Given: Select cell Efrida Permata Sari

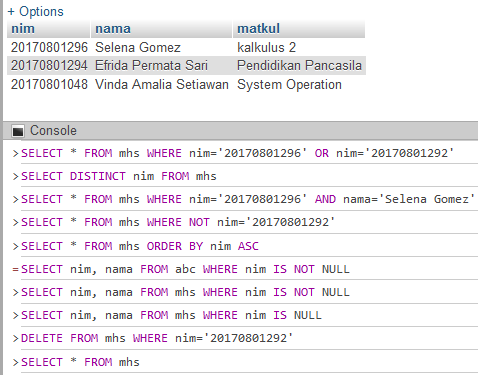Looking at the screenshot, I should click(x=151, y=65).
